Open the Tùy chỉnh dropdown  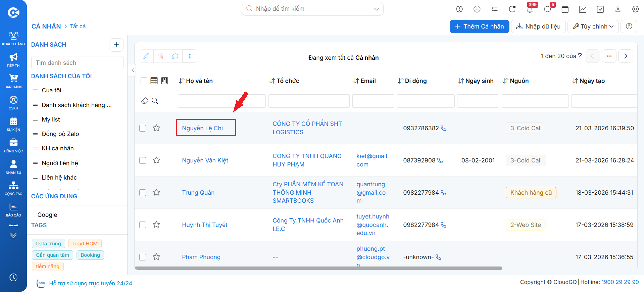point(593,27)
